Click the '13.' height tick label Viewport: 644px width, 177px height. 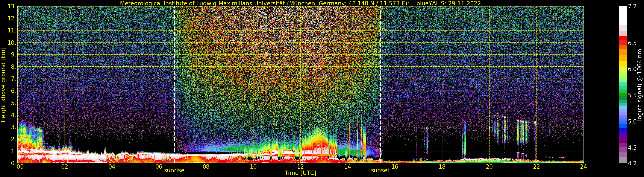pos(12,6)
